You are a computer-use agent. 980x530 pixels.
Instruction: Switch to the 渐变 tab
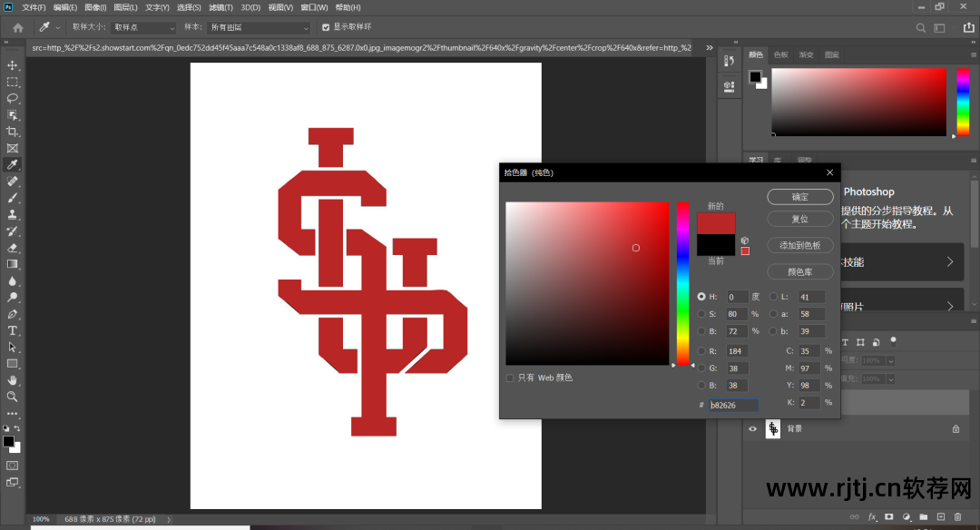[x=807, y=55]
